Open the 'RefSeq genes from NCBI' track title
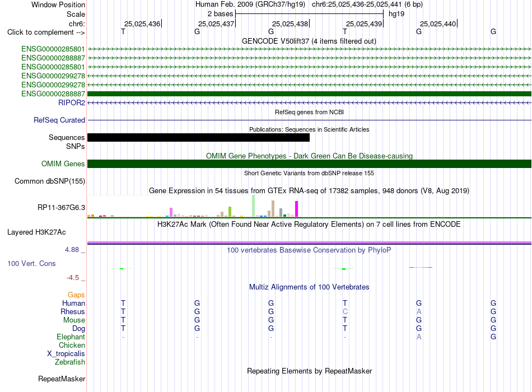The image size is (532, 392). click(309, 112)
